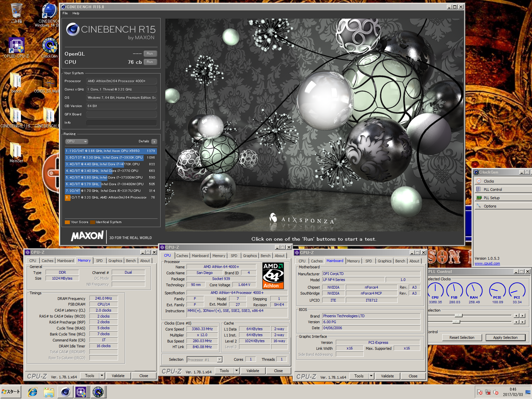
Task: Click the upper PLL Control slider thumb
Action: [x=459, y=315]
